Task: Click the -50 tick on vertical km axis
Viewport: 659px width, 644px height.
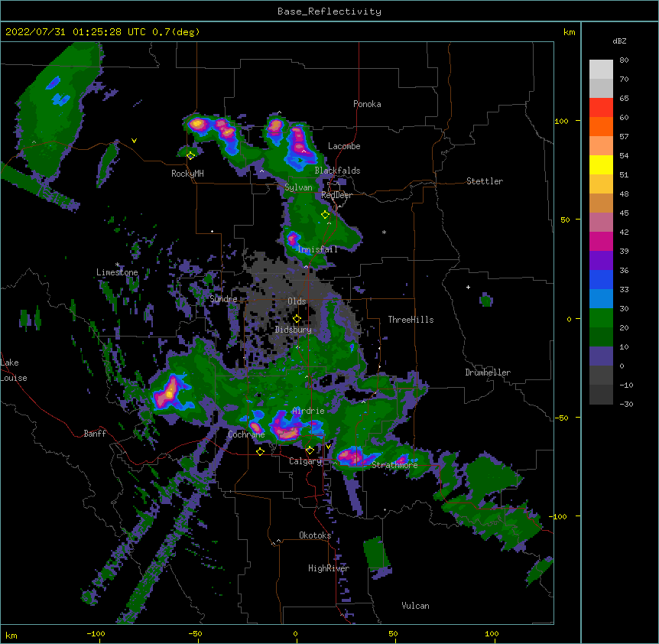Action: (x=561, y=418)
